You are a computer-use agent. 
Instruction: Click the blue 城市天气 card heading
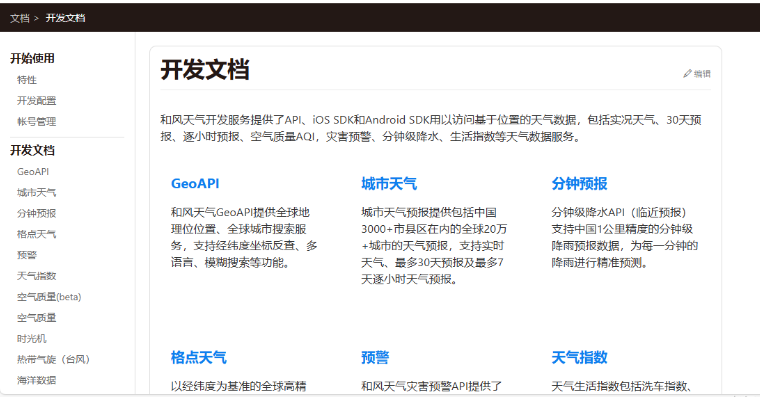(389, 184)
